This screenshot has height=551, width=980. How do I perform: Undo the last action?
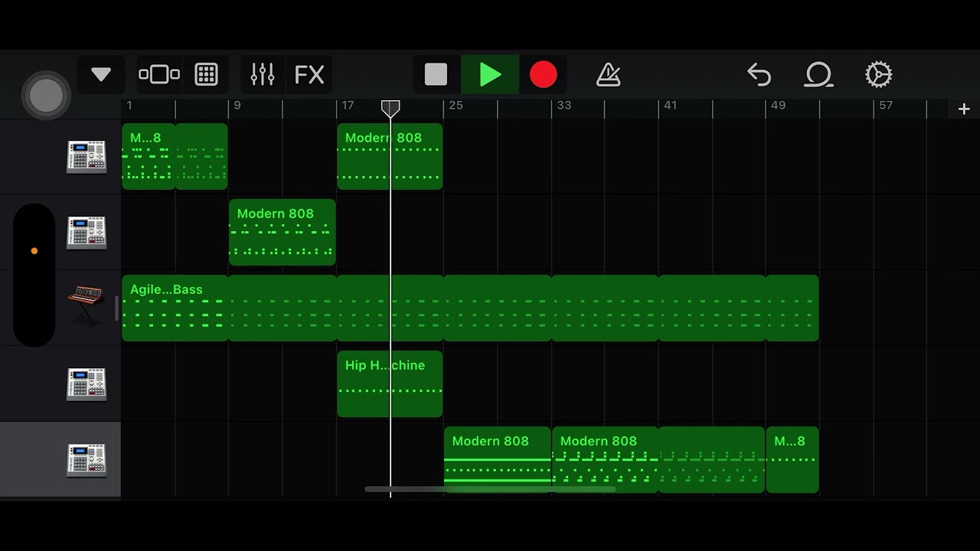(759, 75)
